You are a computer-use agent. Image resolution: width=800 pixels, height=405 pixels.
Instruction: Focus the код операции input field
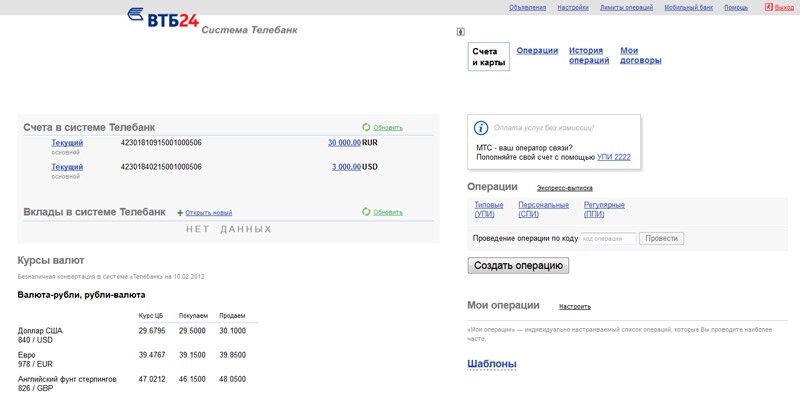pyautogui.click(x=608, y=238)
